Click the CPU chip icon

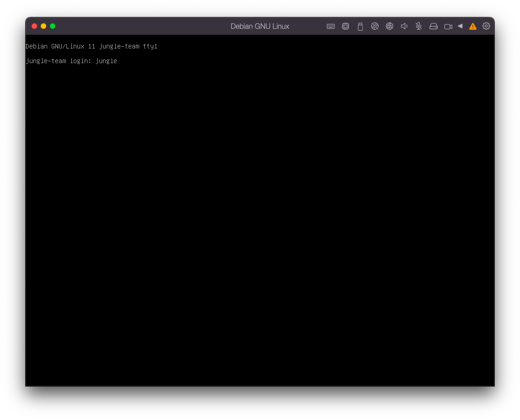(x=346, y=27)
